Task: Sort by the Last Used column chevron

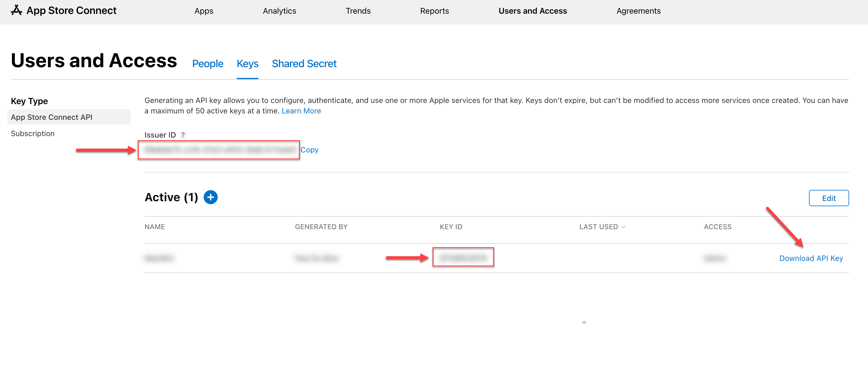Action: pos(623,227)
